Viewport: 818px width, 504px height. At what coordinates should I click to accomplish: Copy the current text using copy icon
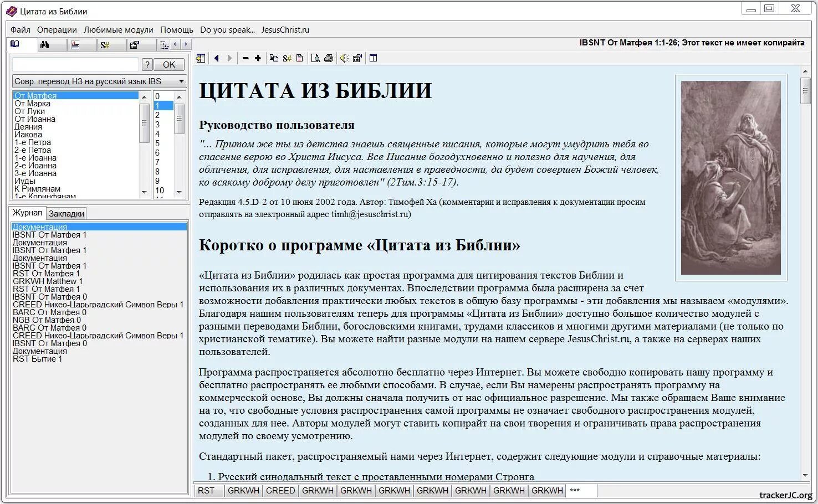pos(273,57)
